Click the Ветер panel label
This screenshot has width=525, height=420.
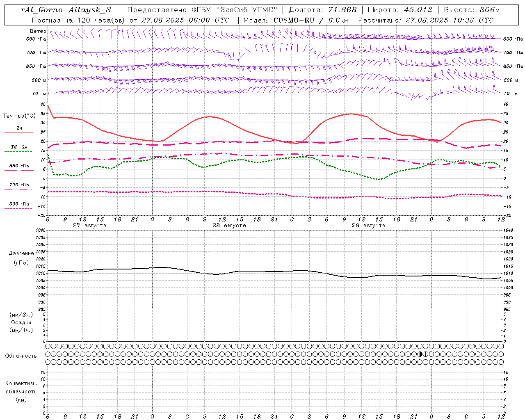tap(38, 31)
